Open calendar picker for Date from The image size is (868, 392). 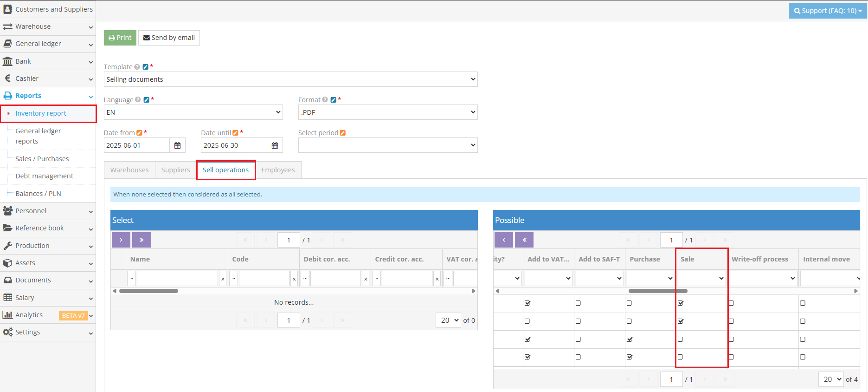pos(177,145)
